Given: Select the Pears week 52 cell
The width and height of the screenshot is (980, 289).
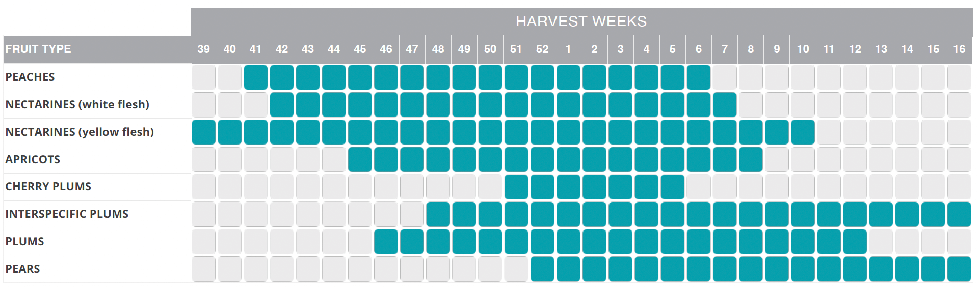Looking at the screenshot, I should point(542,269).
